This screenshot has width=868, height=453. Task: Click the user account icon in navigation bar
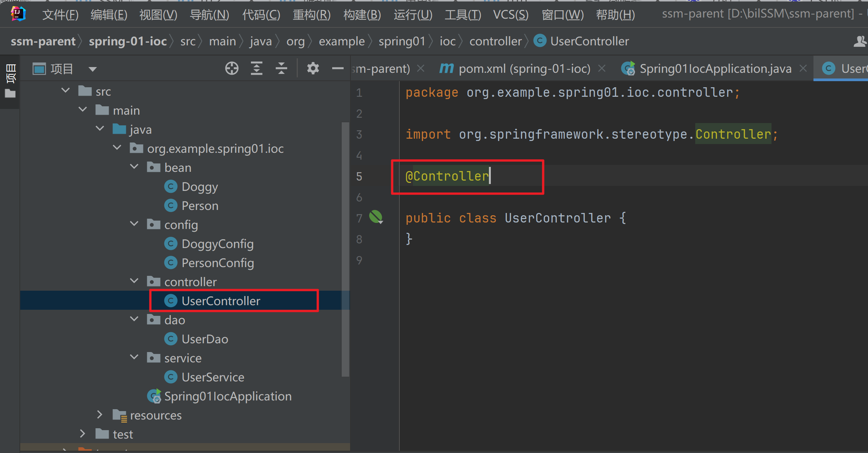pyautogui.click(x=860, y=41)
